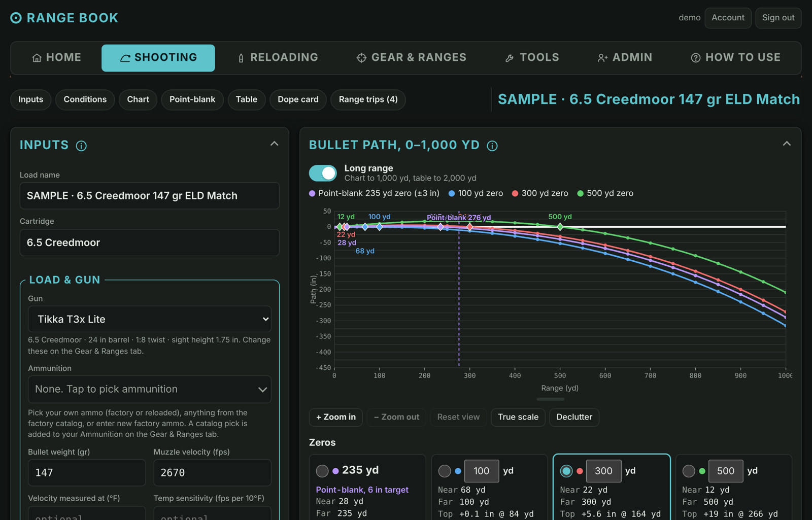812x520 pixels.
Task: Jump to the Point-blank section
Action: point(192,99)
